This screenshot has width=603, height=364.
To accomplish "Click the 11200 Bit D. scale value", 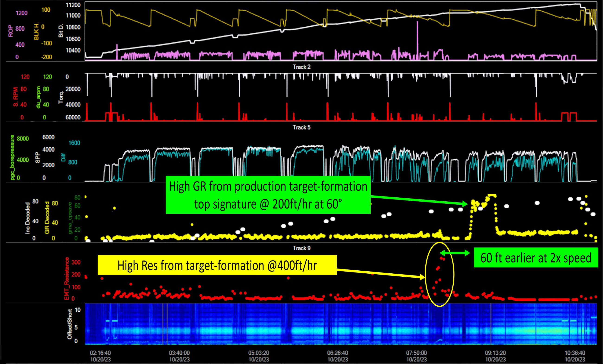I will pos(73,5).
